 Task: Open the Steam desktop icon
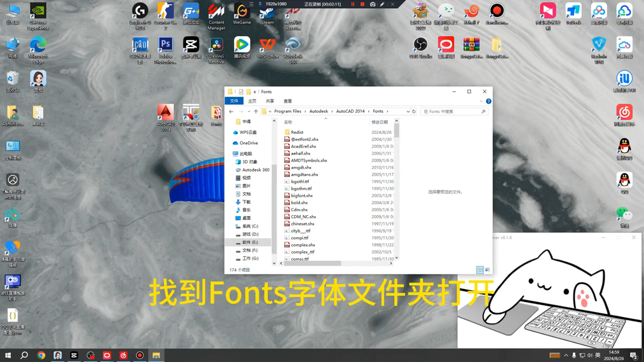[x=267, y=13]
